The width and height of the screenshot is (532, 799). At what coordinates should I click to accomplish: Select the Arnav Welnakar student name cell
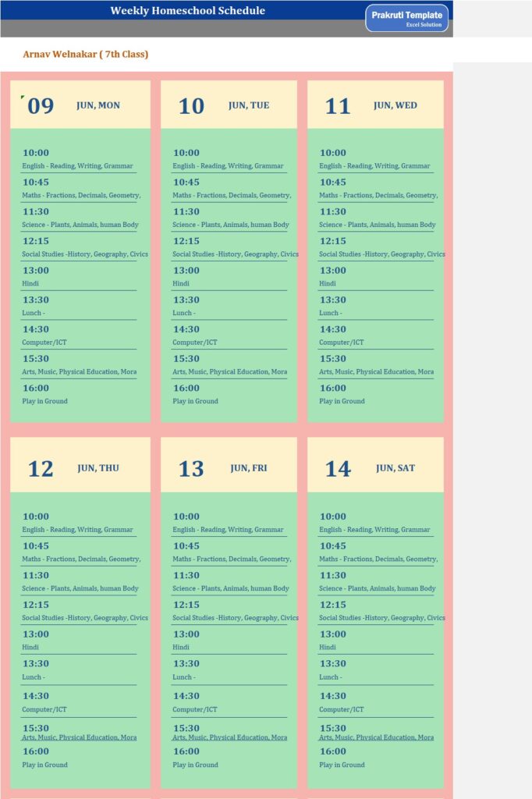[86, 55]
